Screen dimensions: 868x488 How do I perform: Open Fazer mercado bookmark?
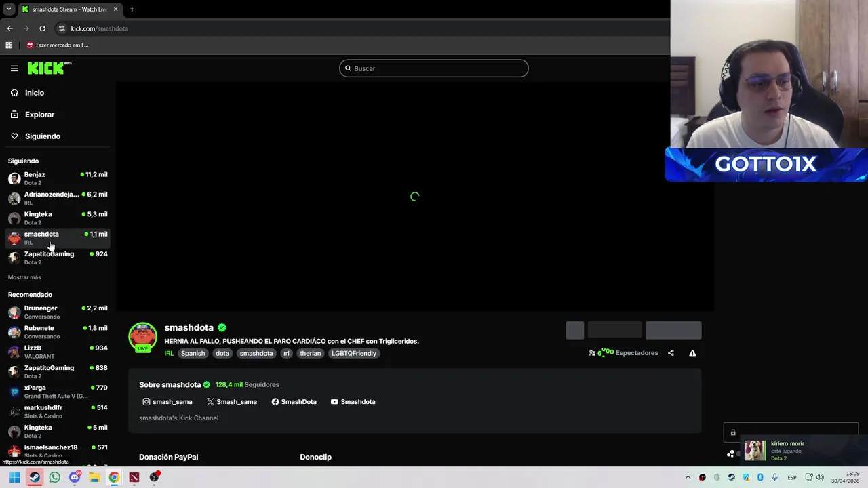[58, 45]
